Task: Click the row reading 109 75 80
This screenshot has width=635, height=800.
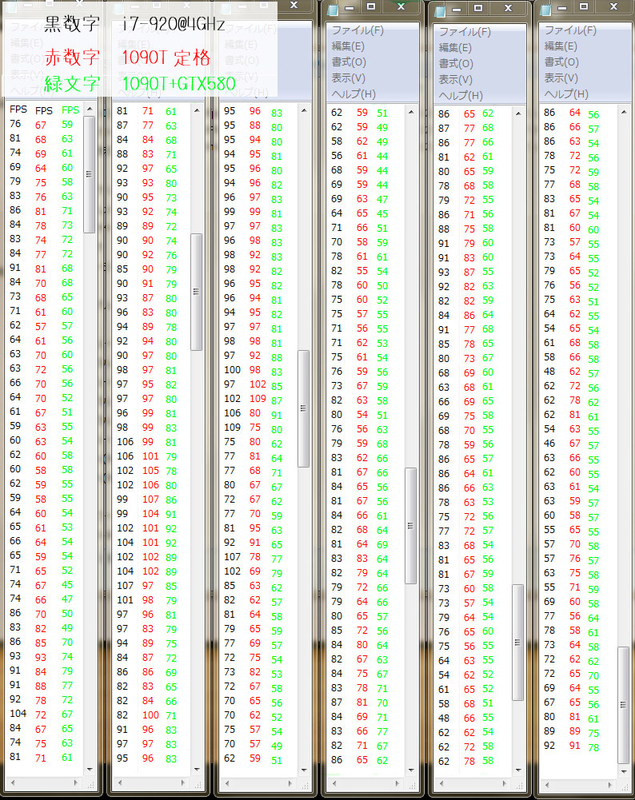Action: tap(253, 428)
